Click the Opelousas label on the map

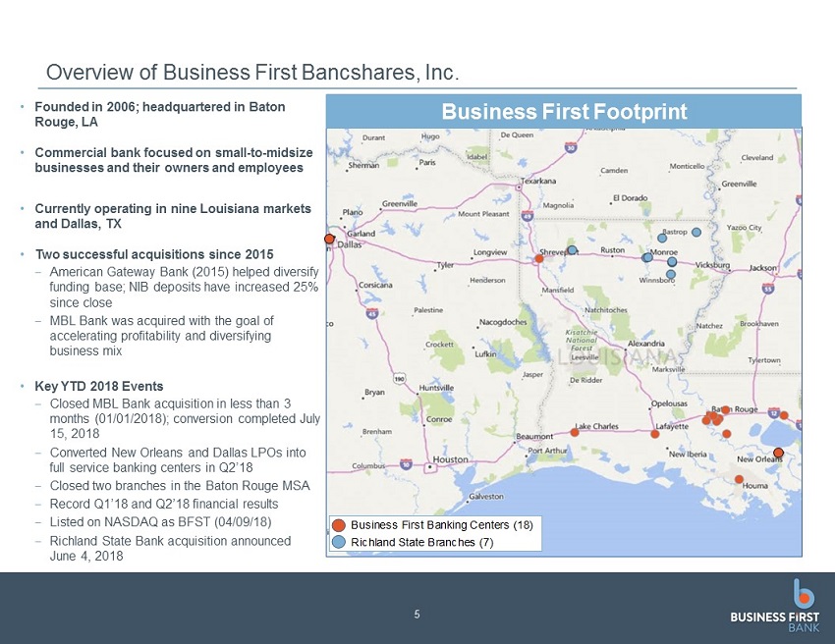point(669,403)
